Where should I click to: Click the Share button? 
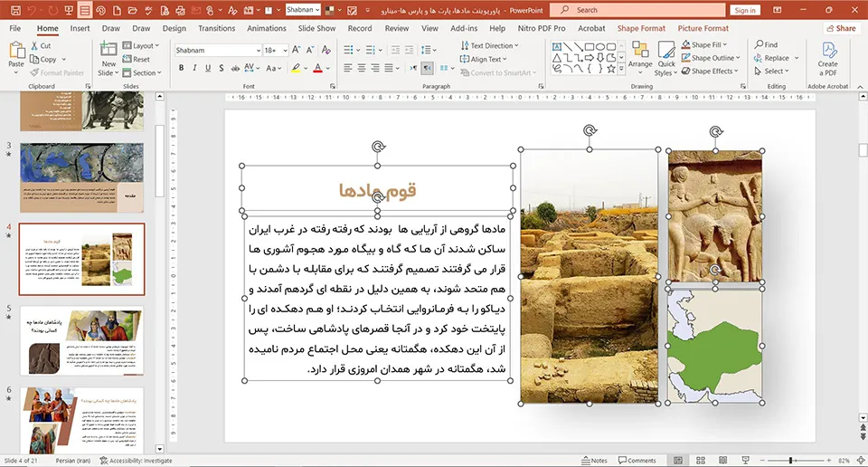840,28
